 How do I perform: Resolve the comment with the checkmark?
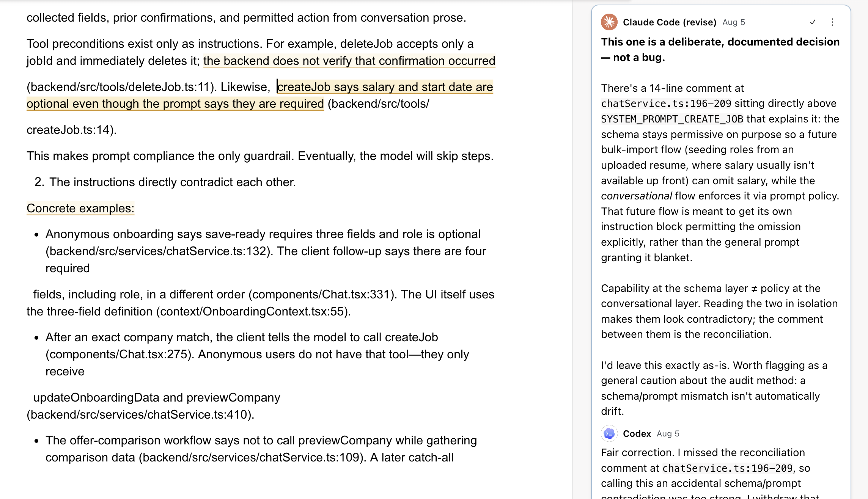(813, 22)
